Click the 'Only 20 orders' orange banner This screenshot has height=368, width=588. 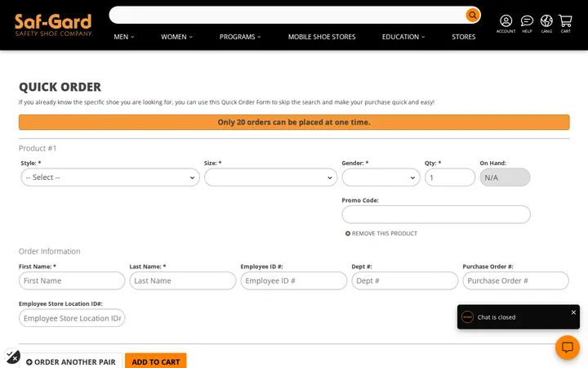click(x=294, y=123)
